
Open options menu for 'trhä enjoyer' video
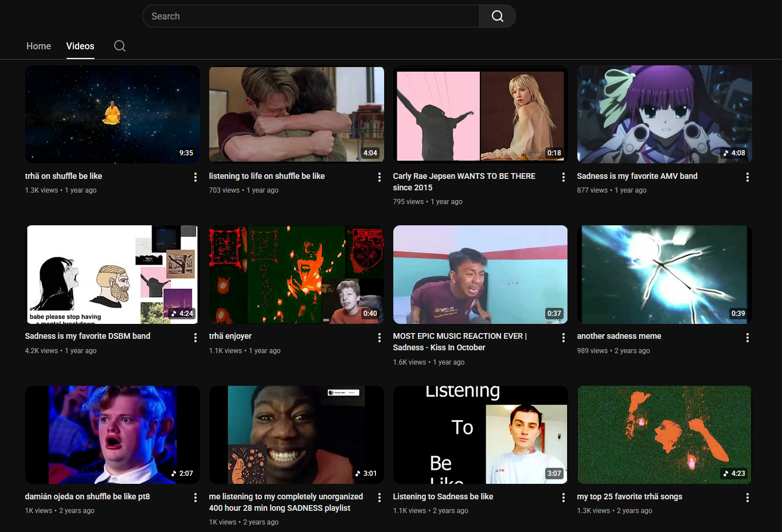(x=380, y=338)
